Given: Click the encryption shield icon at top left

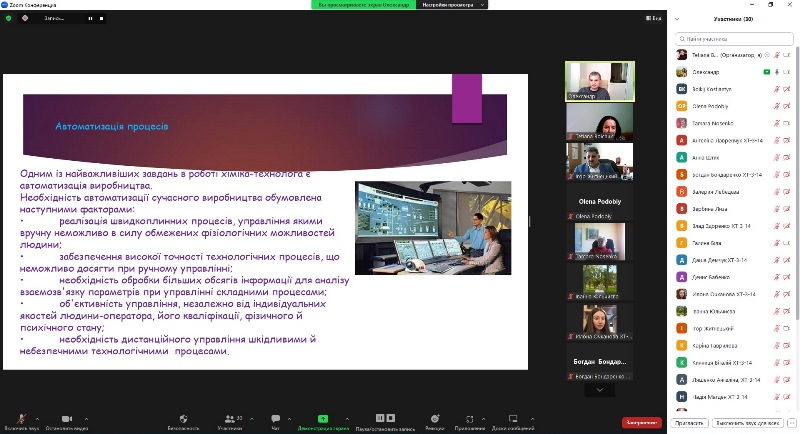Looking at the screenshot, I should tap(10, 19).
